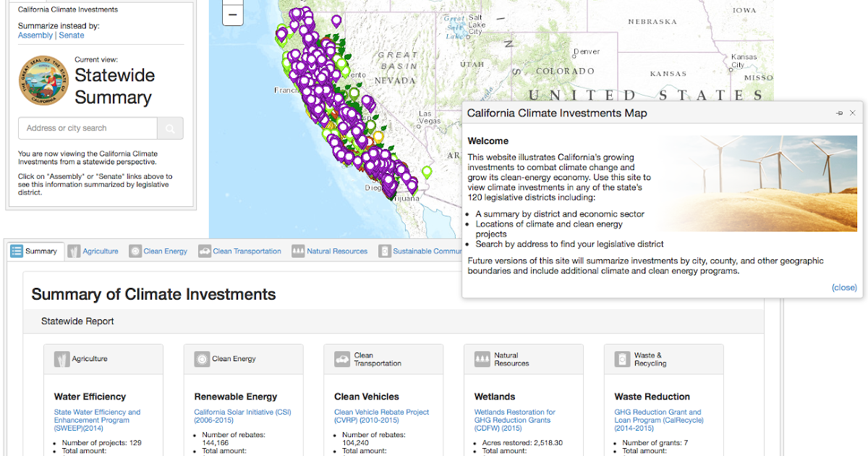Click the (close) link in welcome popup
Viewport: 868px width, 456px height.
844,287
